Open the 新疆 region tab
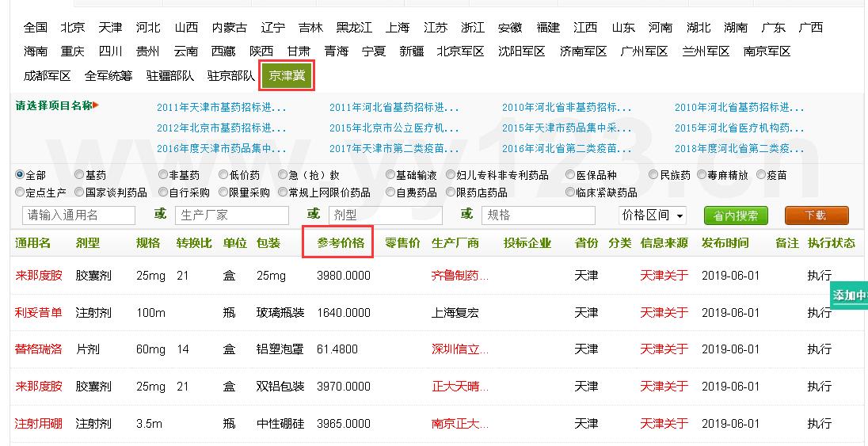 (412, 51)
